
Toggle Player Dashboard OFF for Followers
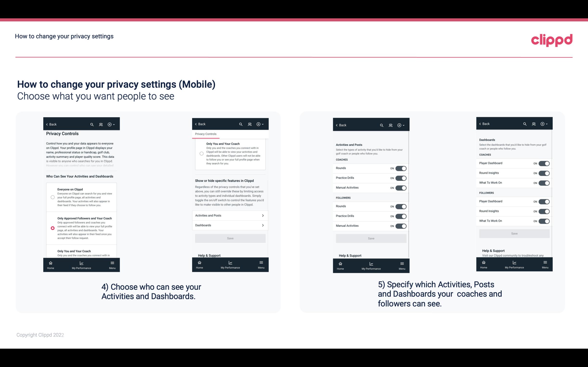coord(543,201)
